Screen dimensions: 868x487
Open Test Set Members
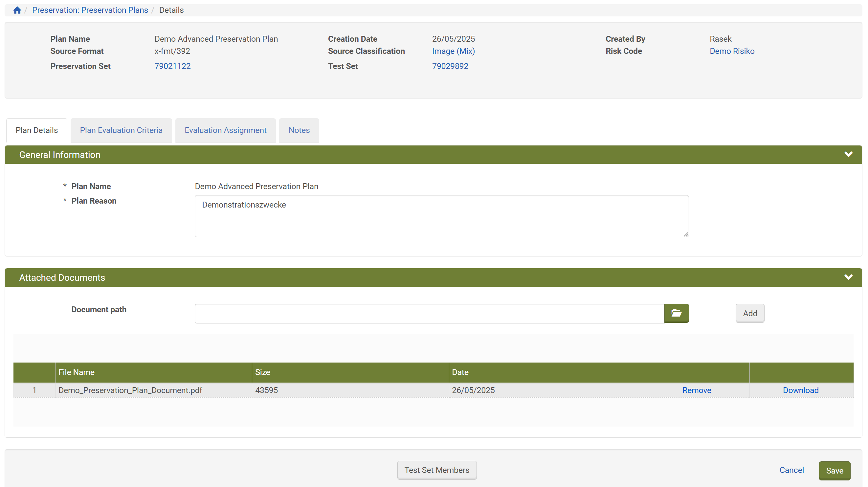click(437, 470)
